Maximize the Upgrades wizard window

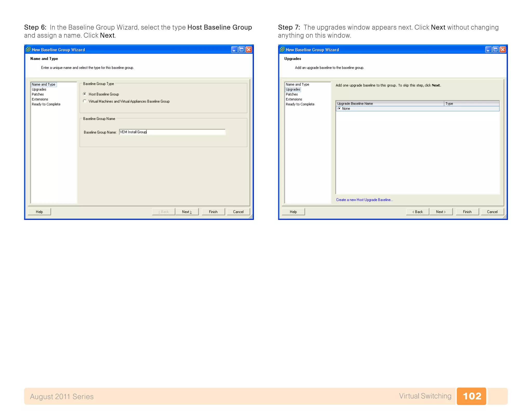pyautogui.click(x=496, y=50)
